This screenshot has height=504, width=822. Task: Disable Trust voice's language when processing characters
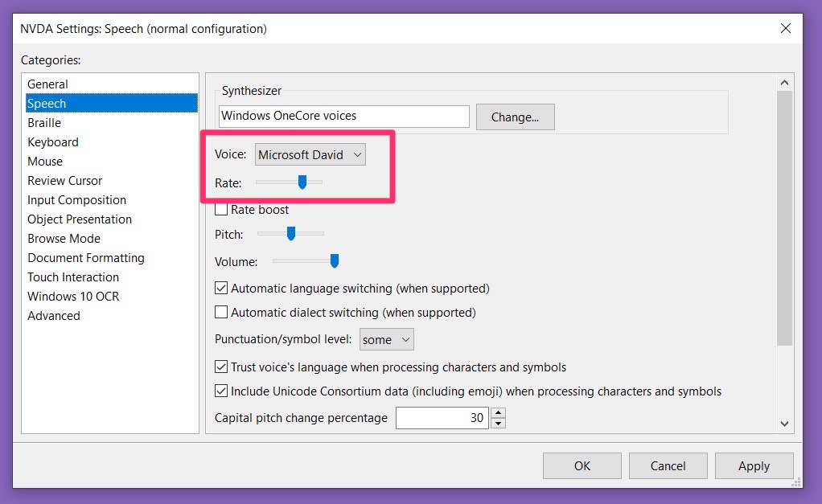coord(221,367)
